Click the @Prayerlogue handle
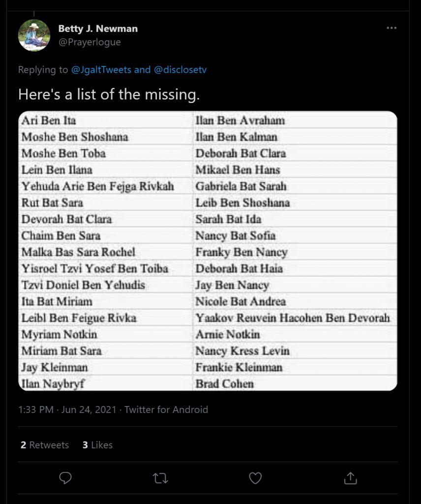This screenshot has width=421, height=504. click(90, 42)
